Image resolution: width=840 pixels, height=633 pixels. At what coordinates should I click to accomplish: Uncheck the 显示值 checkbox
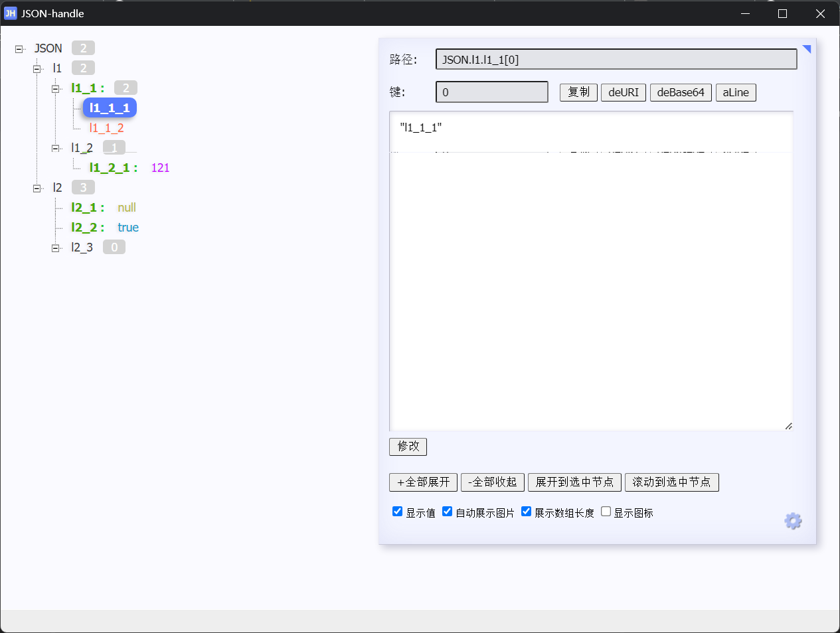[x=397, y=512]
